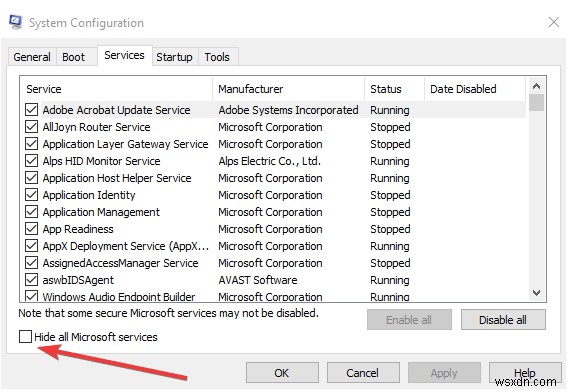Viewport: 568px width, 392px height.
Task: Open the Tools tab
Action: [x=217, y=57]
